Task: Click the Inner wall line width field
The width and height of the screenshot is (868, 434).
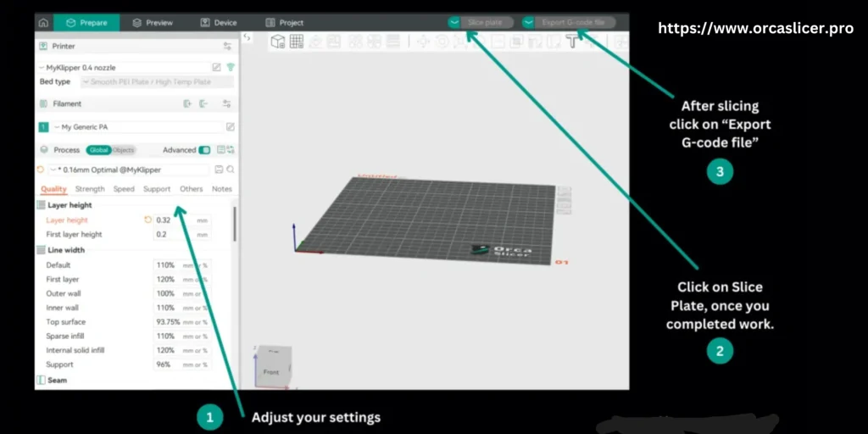Action: [x=182, y=308]
